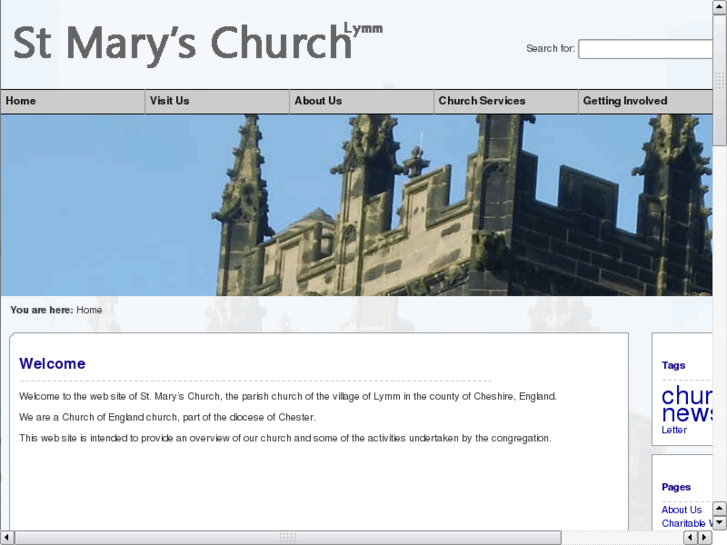Viewport: 727px width, 545px height.
Task: Click the vertical scrollbar down arrow
Action: click(720, 523)
